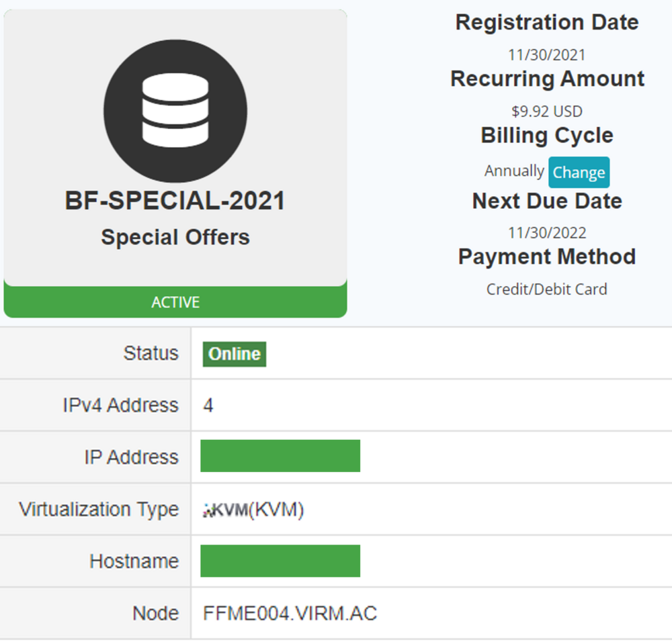
Task: Click the redacted IP Address value
Action: (x=280, y=456)
